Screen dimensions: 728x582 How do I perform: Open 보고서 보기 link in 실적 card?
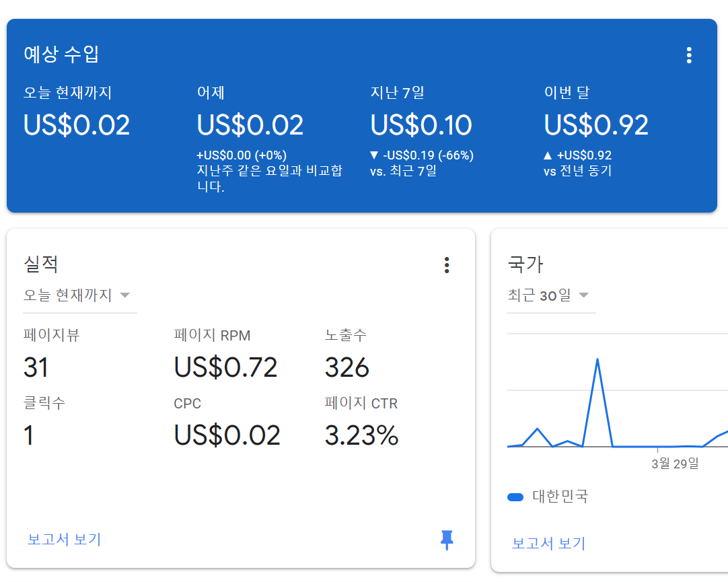pos(64,540)
